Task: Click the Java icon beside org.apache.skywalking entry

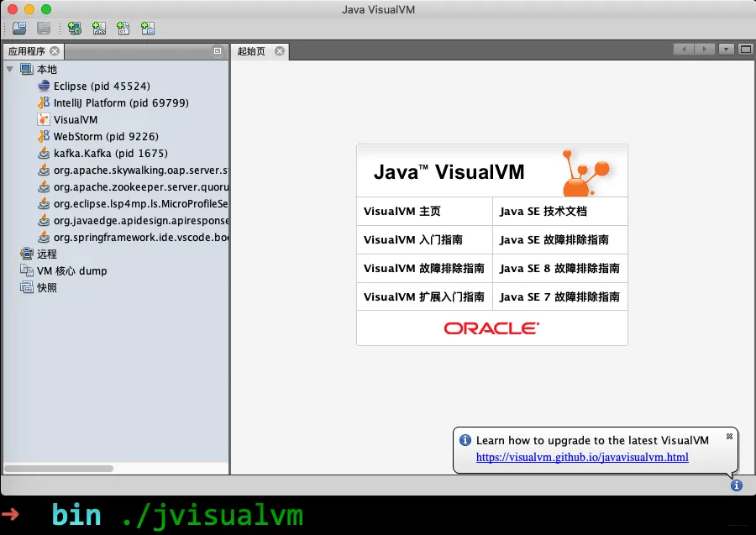Action: click(x=44, y=170)
